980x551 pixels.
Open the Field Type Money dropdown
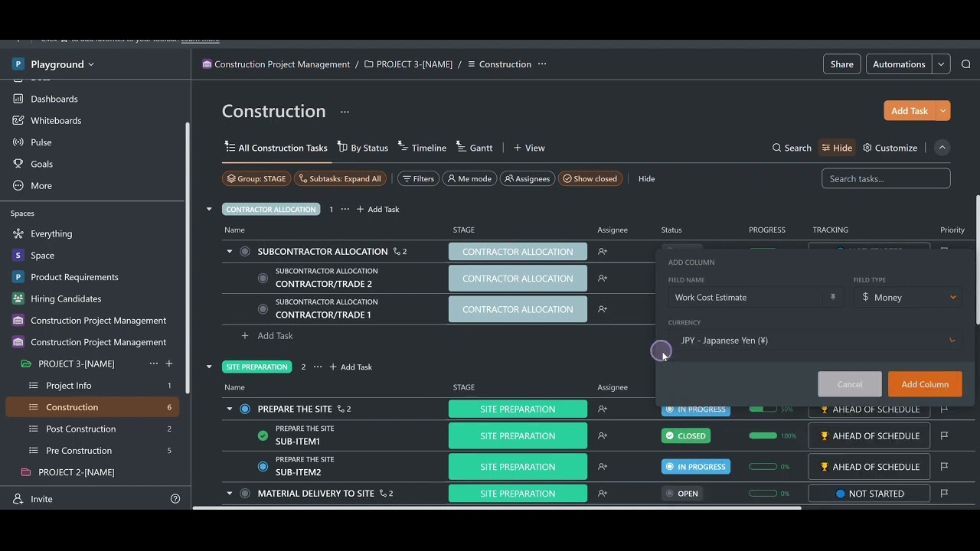pos(908,297)
